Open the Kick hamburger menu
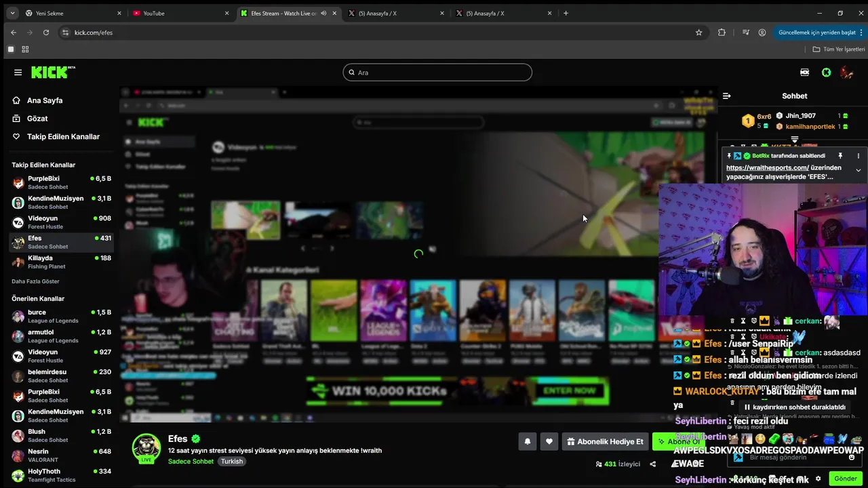Viewport: 868px width, 488px height. 18,73
